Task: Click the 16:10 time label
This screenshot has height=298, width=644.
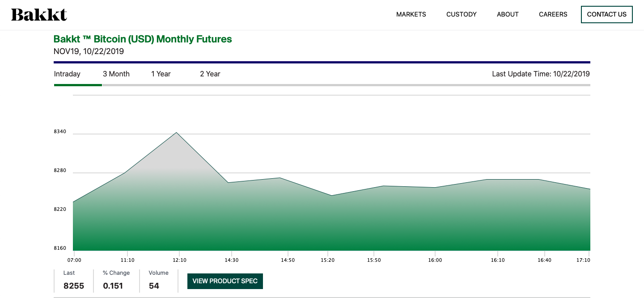Action: (x=498, y=260)
